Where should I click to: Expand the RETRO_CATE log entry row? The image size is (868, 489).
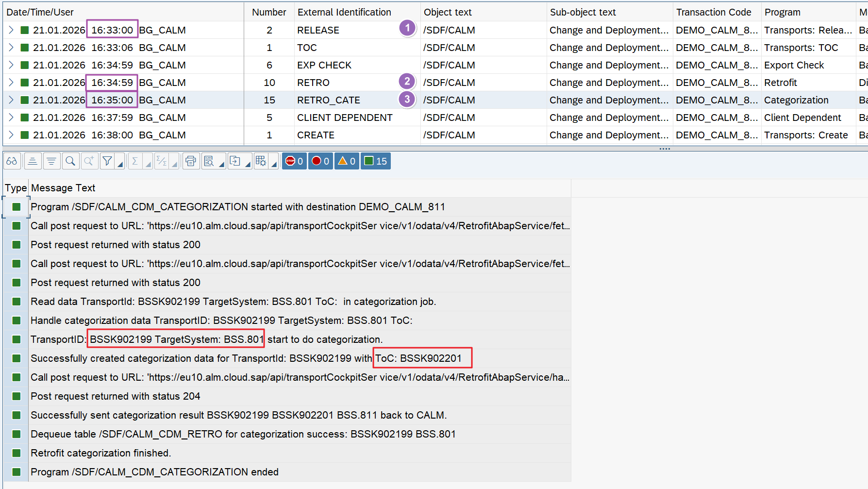11,100
